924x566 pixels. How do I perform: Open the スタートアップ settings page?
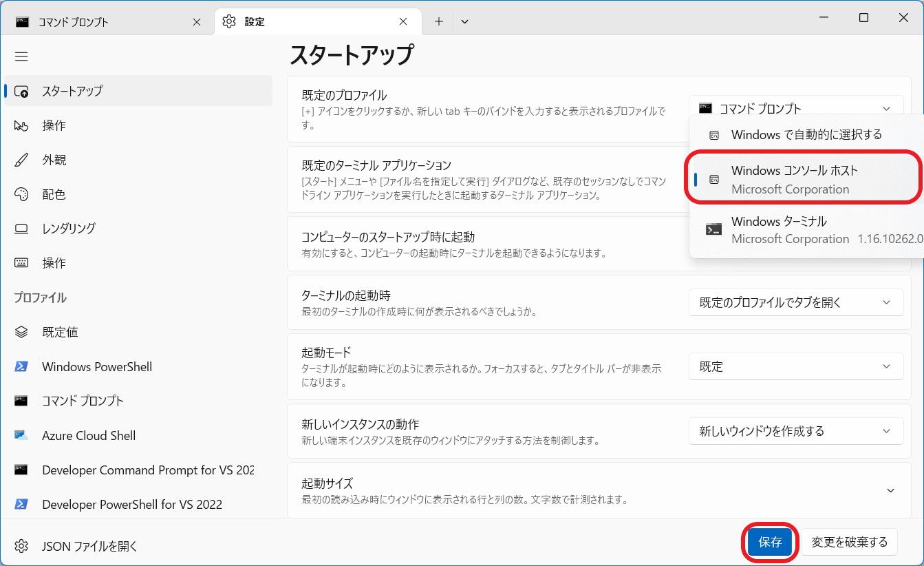[x=72, y=91]
